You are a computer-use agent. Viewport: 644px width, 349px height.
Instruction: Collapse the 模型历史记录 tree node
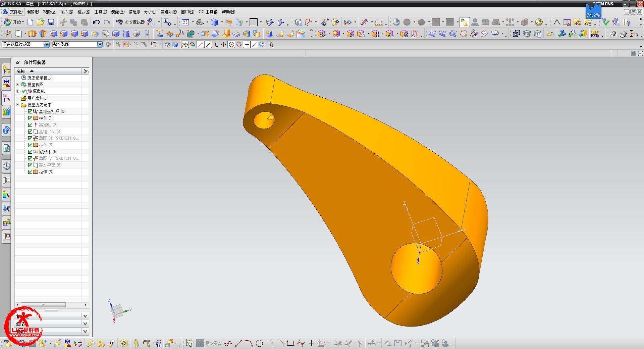click(x=18, y=105)
